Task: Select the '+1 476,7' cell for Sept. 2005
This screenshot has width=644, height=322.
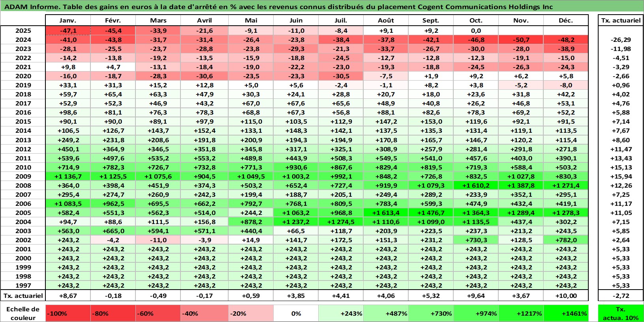Action: coord(431,213)
